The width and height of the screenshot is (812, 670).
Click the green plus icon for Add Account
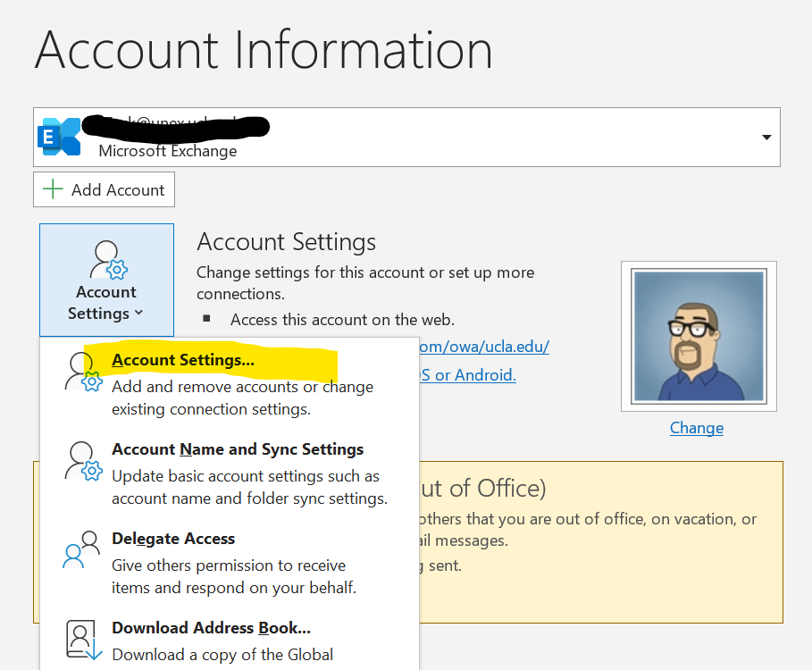pyautogui.click(x=54, y=189)
